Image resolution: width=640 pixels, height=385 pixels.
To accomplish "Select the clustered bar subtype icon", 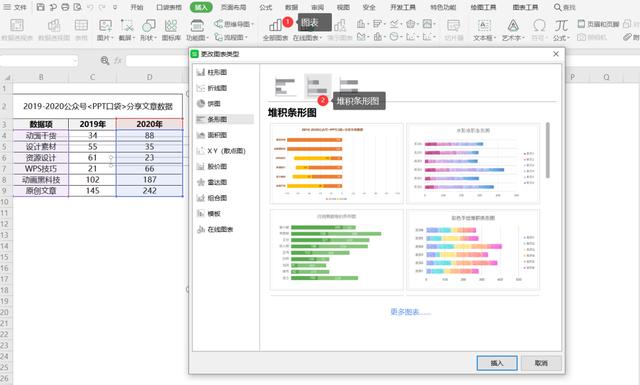I will pos(285,86).
